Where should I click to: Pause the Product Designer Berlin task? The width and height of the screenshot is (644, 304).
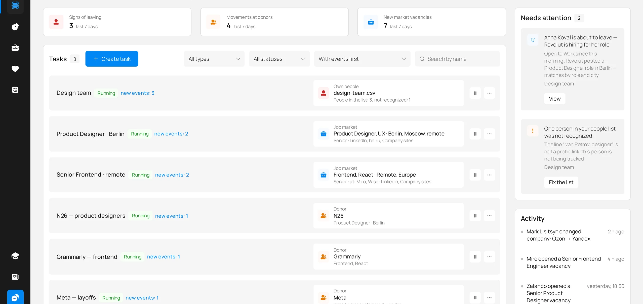coord(475,134)
